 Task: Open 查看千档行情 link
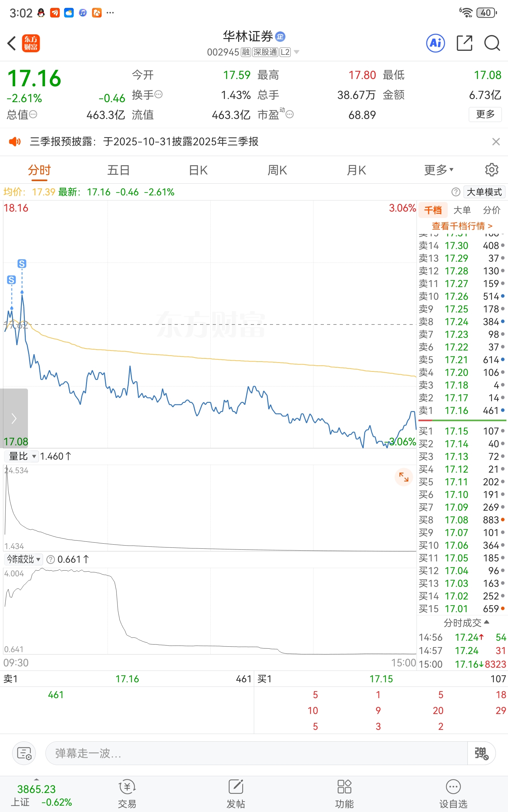pos(462,226)
